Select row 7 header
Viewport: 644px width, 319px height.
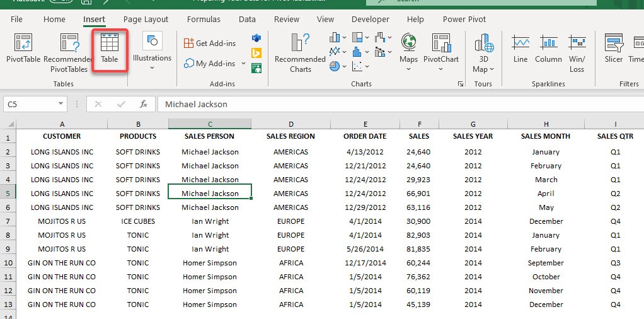click(8, 221)
